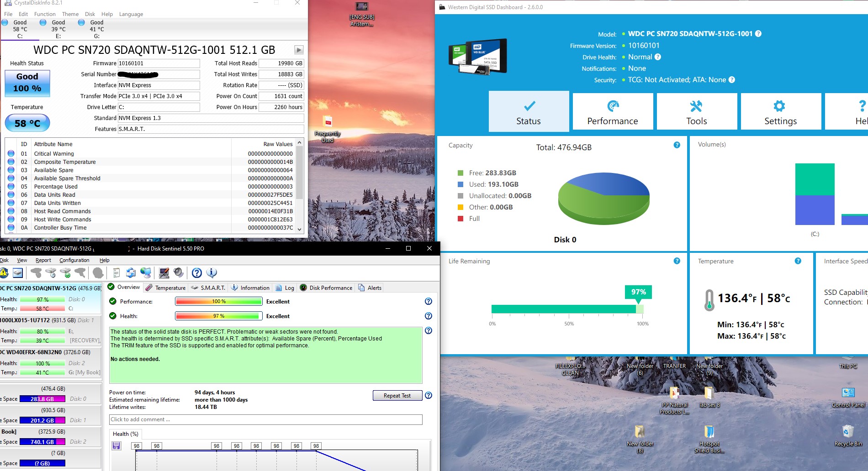Click the blue info bubble toolbar icon

point(212,273)
